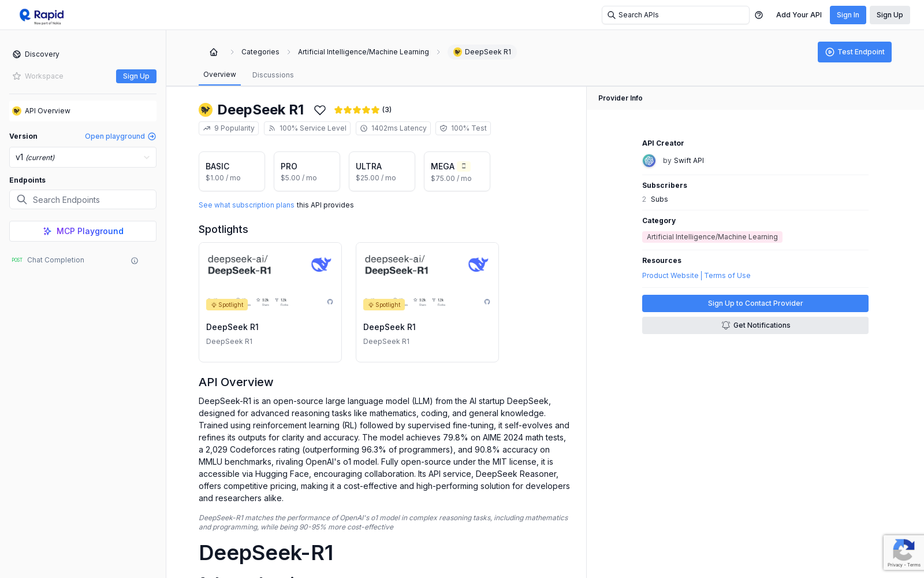Open Artificial Intelligence/Machine Learning breadcrumb
The image size is (924, 578).
click(363, 52)
